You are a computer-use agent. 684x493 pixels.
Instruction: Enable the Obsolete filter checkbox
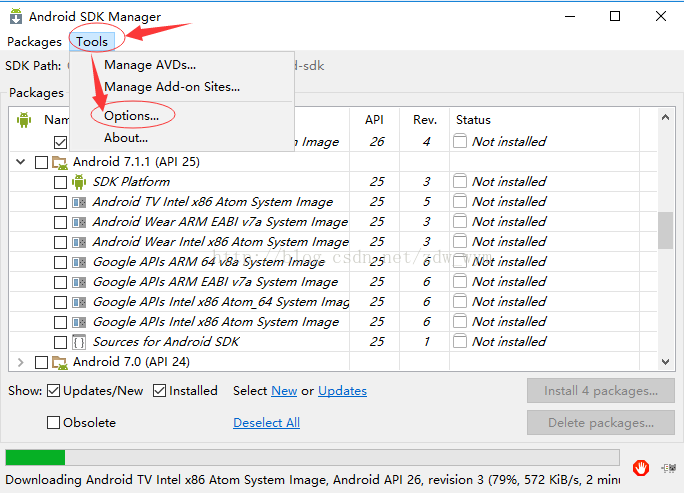pos(53,422)
